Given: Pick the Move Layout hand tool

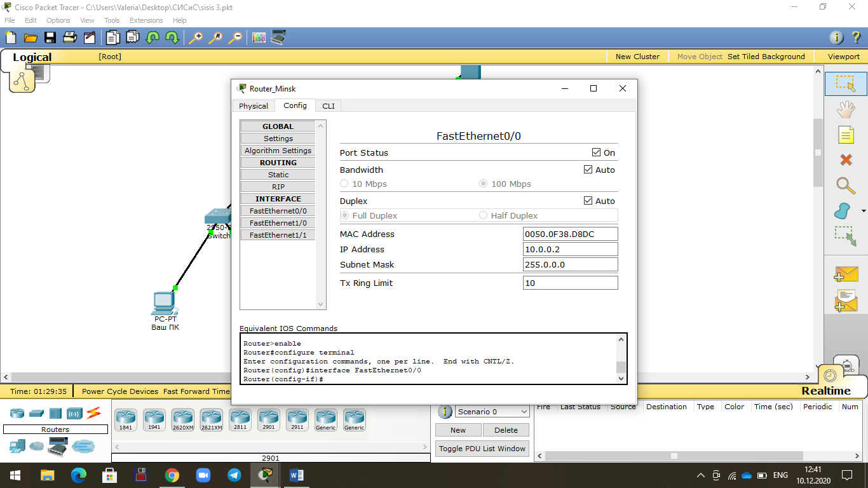Looking at the screenshot, I should click(x=846, y=109).
